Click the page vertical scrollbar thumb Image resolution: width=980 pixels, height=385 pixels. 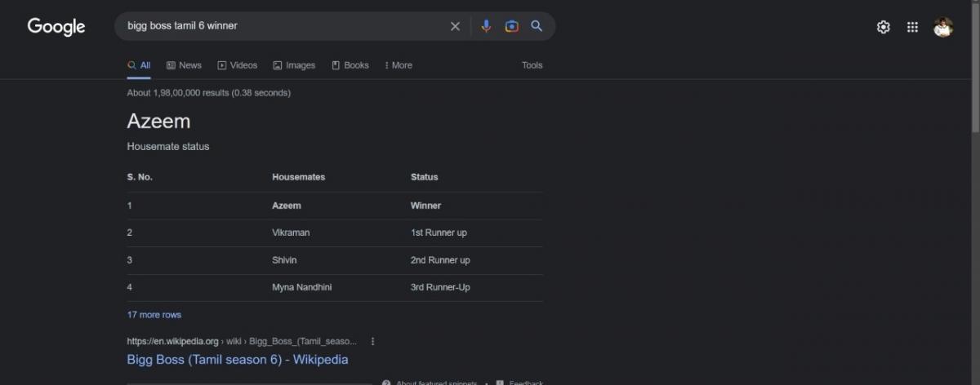pos(974,69)
